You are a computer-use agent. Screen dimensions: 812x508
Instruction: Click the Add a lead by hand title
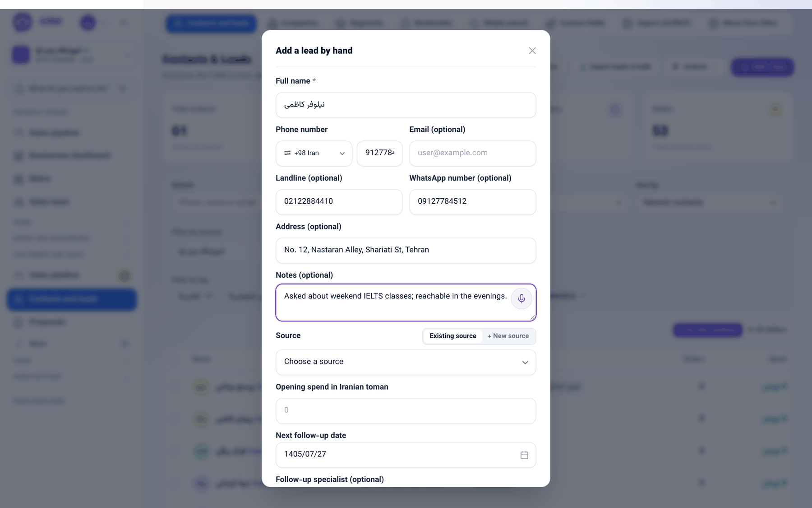[x=314, y=51]
